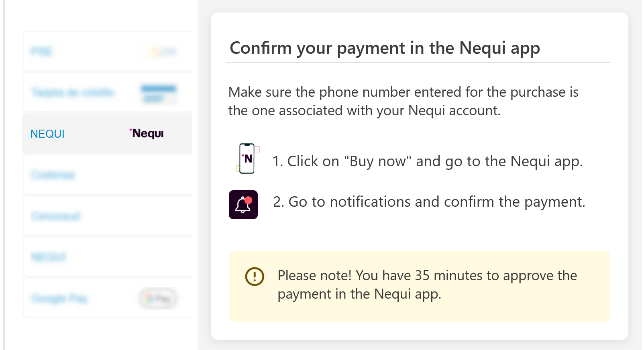Viewport: 644px width, 350px height.
Task: Click the '35 minutes to approve' notice text
Action: [427, 285]
